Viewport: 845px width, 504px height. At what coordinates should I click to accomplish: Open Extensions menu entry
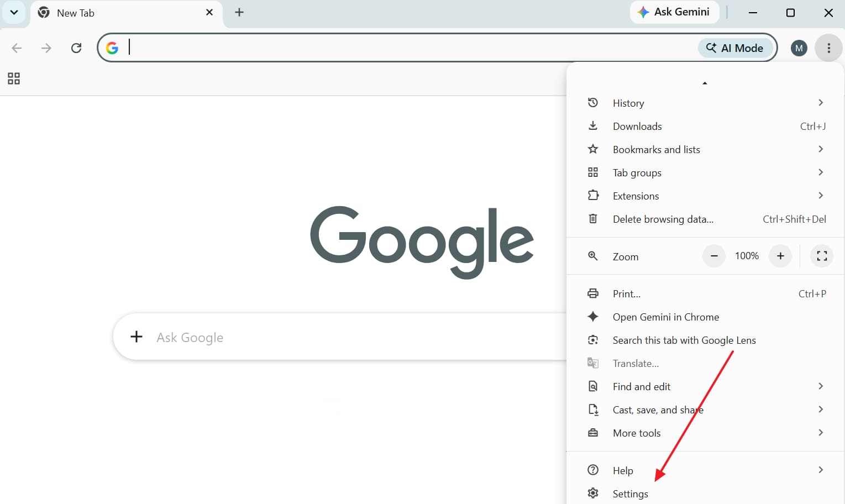coord(706,196)
